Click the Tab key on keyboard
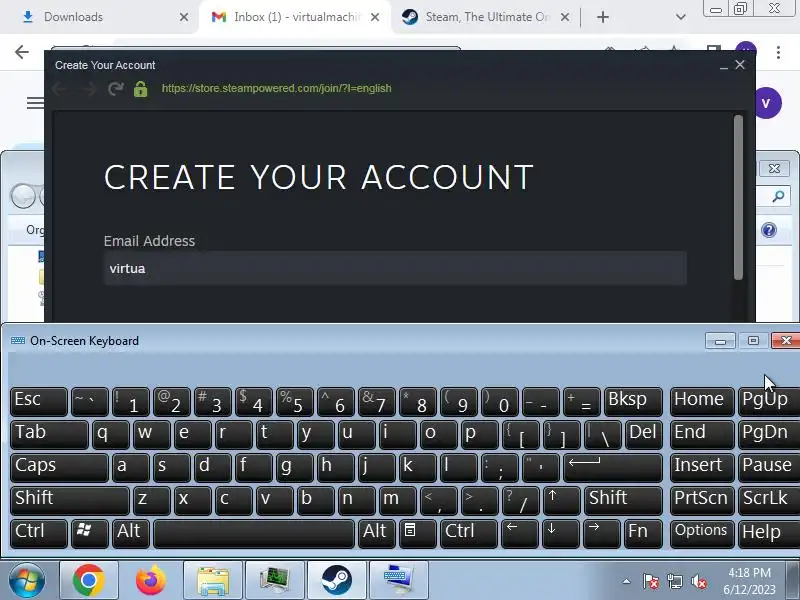Image resolution: width=800 pixels, height=600 pixels. [x=49, y=435]
